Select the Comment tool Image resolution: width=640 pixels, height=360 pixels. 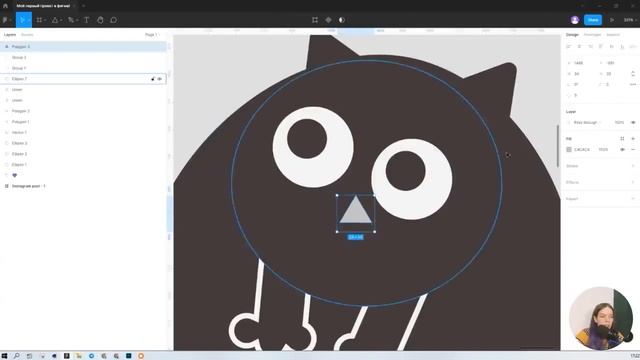113,20
